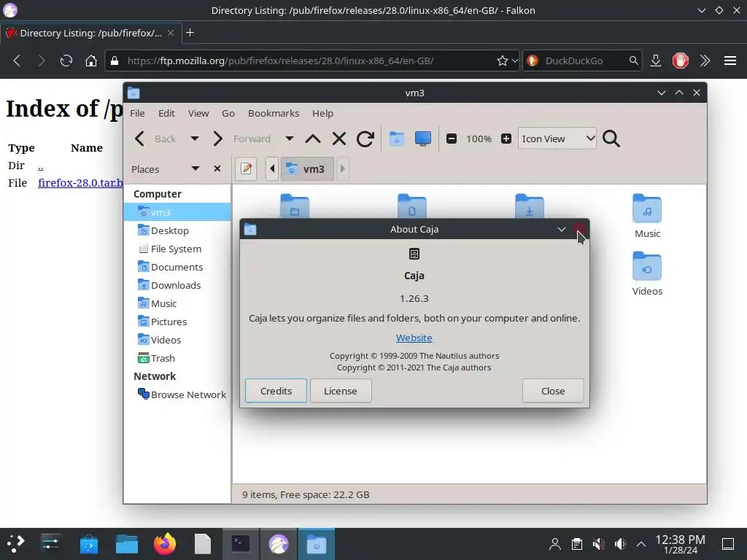Open the Bookmarks menu in Caja
Screen dimensions: 747x560
274,113
